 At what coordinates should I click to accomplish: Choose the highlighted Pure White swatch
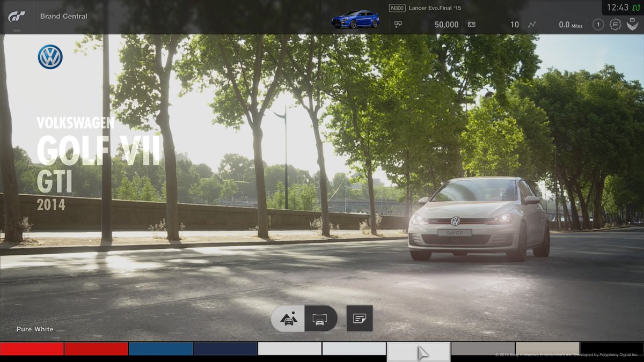pos(418,352)
